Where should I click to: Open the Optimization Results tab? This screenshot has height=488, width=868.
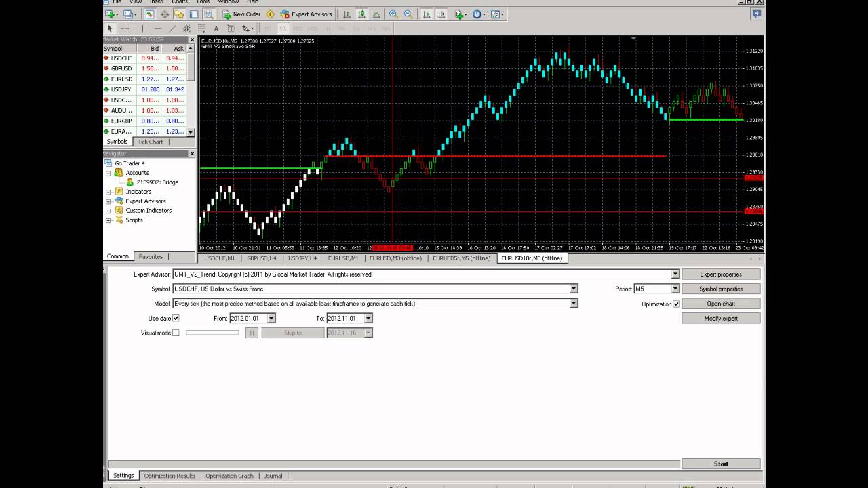click(x=170, y=476)
